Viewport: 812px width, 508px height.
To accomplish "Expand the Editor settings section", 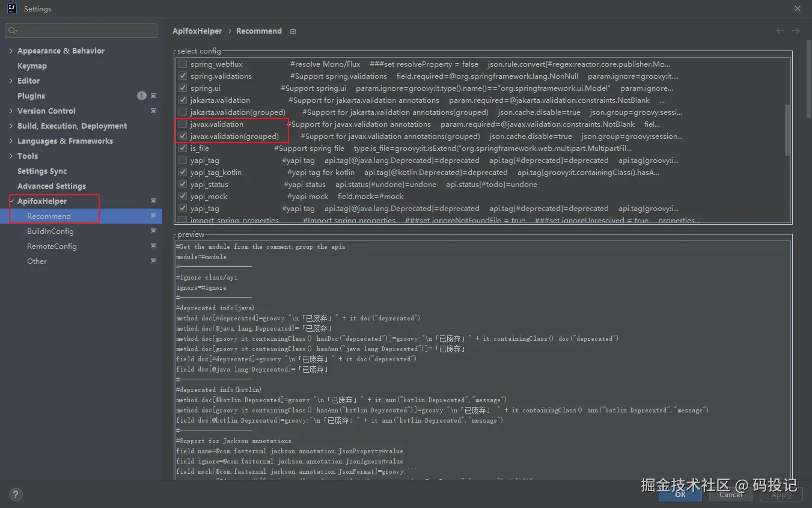I will [x=11, y=81].
